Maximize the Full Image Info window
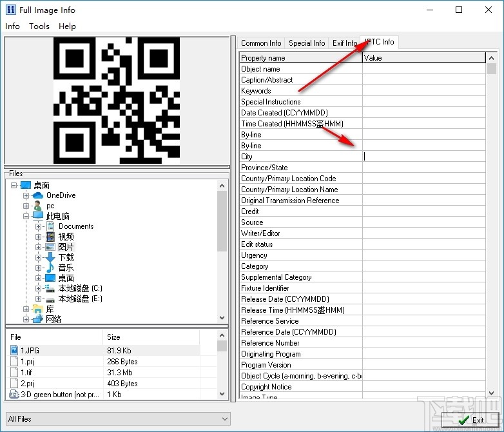 pyautogui.click(x=459, y=10)
